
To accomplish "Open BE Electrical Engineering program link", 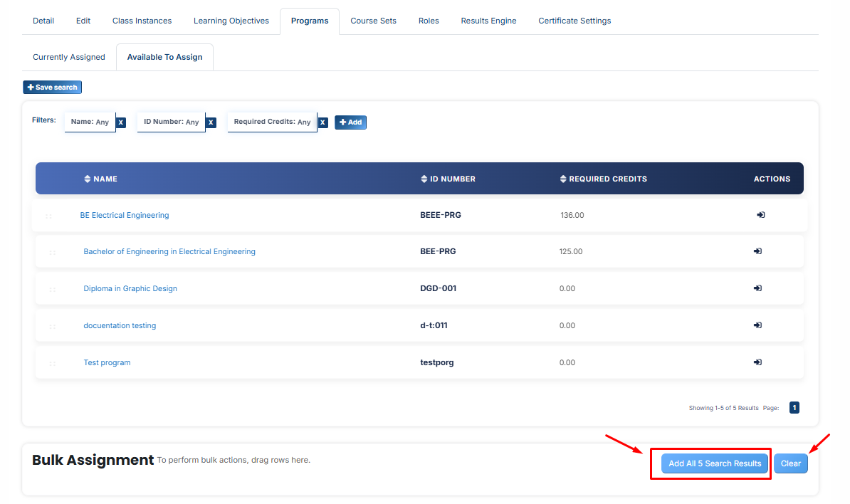I will tap(125, 215).
